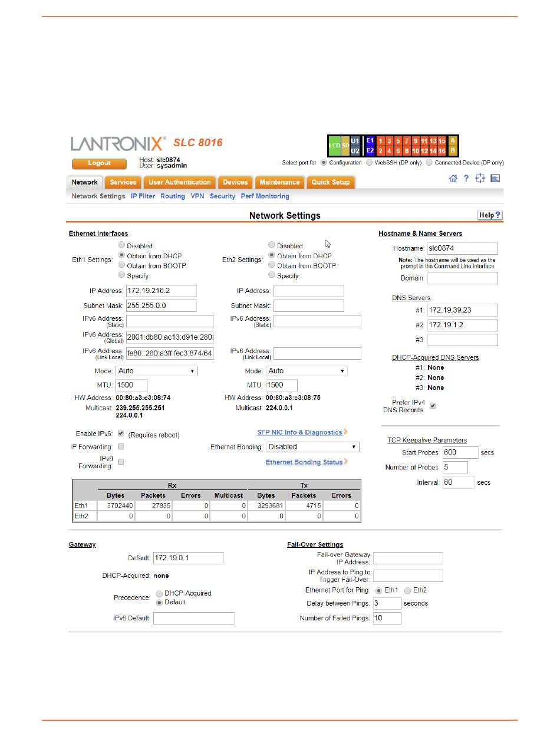Set Eth1 to Obtain from BOOTP

pyautogui.click(x=121, y=265)
